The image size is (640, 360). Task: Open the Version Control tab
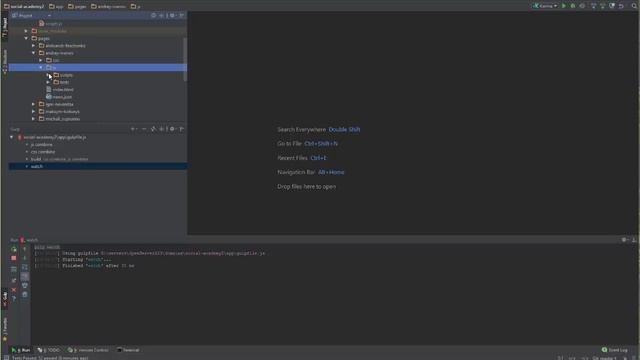[x=88, y=350]
